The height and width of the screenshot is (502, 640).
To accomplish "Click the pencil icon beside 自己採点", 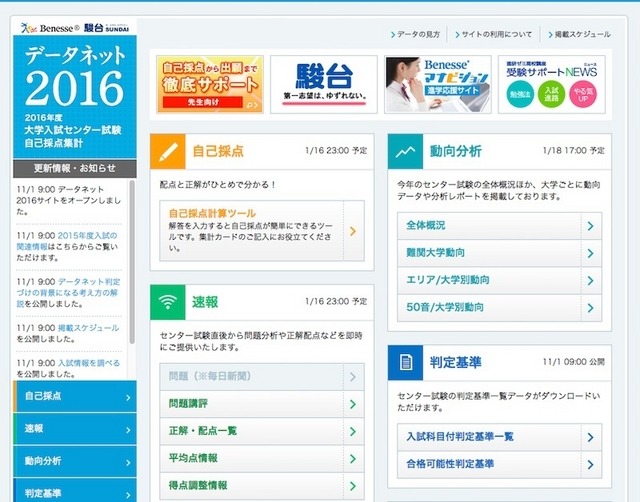I will 168,153.
